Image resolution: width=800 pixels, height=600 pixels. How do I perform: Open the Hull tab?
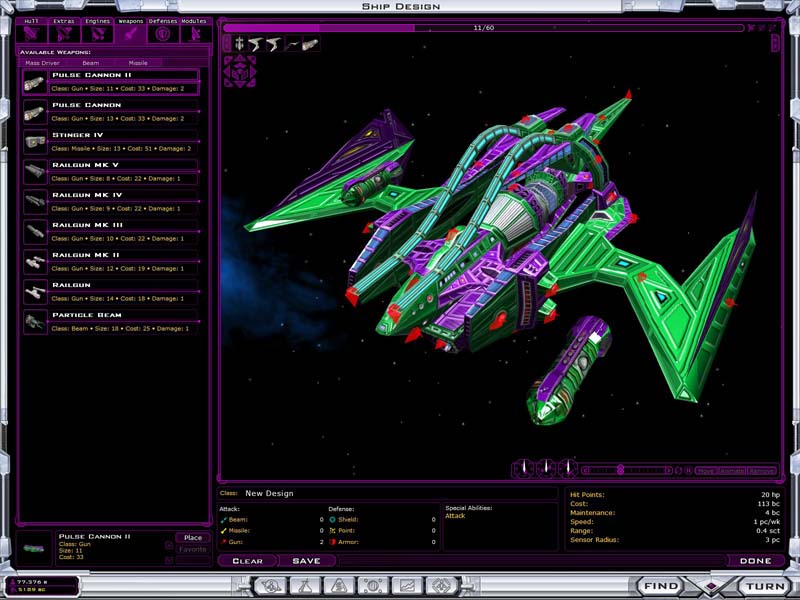tap(32, 31)
